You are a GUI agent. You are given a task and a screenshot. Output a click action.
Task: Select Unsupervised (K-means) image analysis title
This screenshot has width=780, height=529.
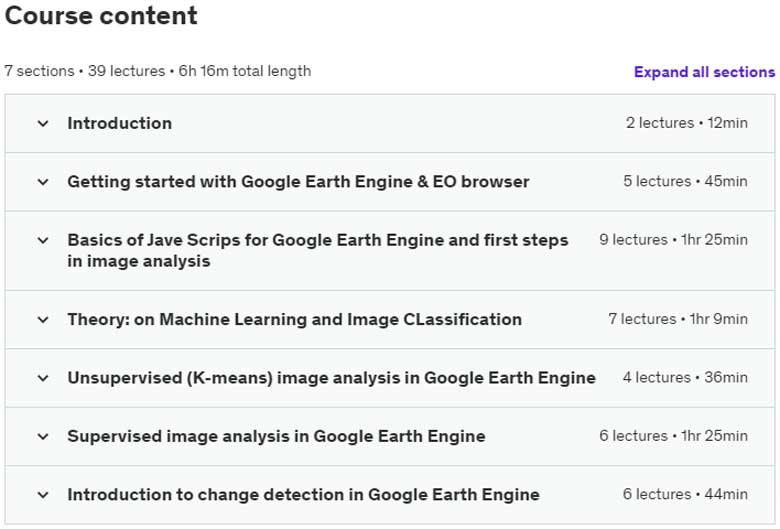331,378
